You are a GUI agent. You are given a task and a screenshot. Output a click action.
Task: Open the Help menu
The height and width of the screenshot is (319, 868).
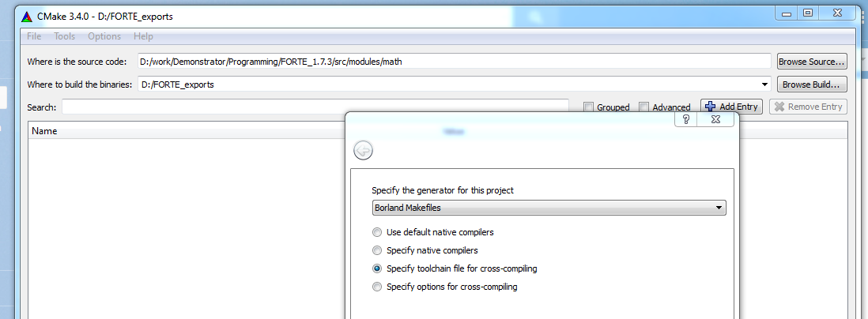143,36
